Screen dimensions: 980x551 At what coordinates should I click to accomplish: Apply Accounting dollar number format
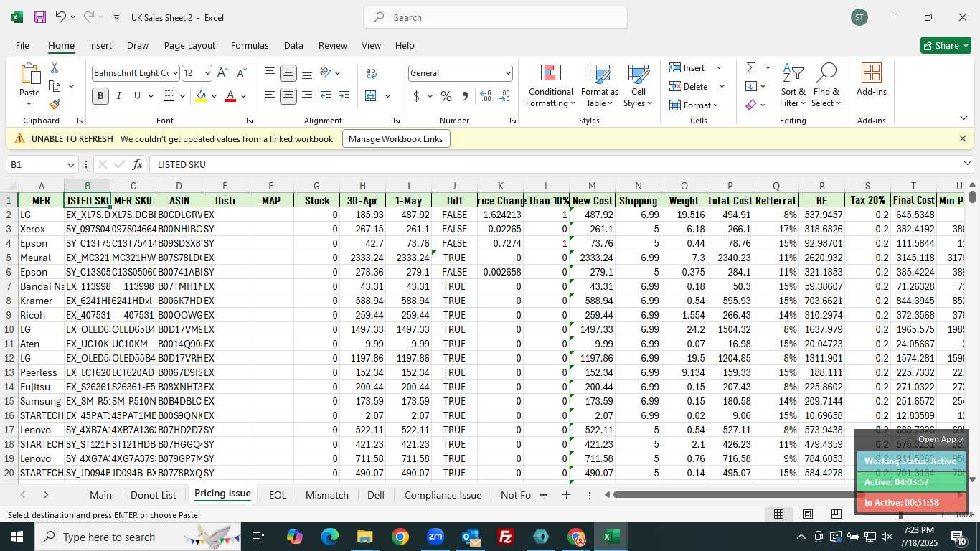click(417, 96)
